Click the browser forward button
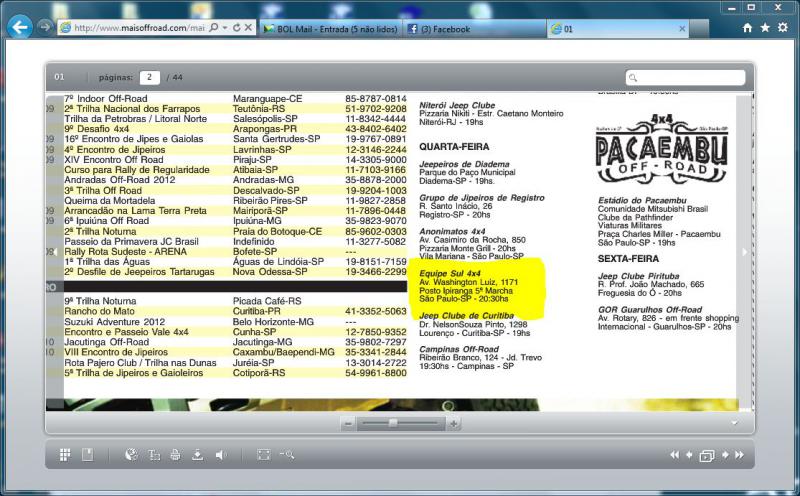Image resolution: width=800 pixels, height=496 pixels. coord(45,27)
